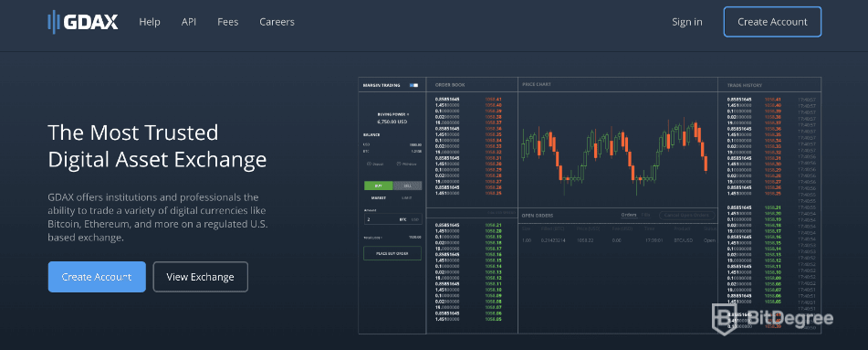Open the Fees page
The image size is (868, 350).
coord(228,22)
